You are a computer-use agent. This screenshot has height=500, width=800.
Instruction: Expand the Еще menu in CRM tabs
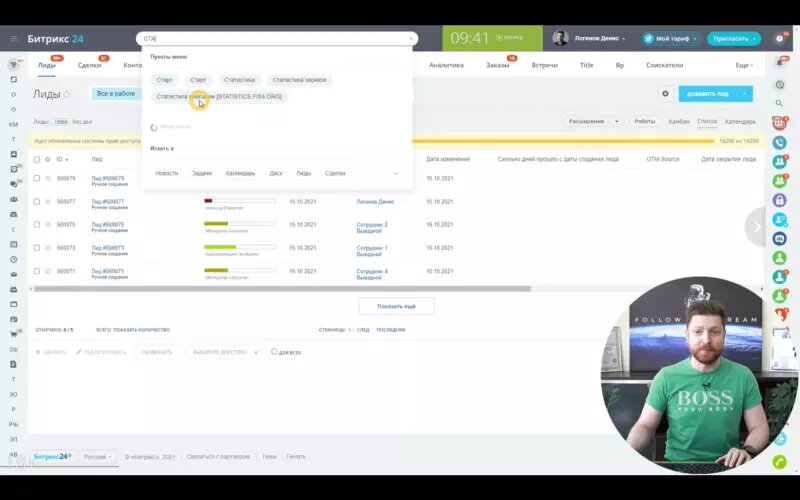click(x=743, y=65)
